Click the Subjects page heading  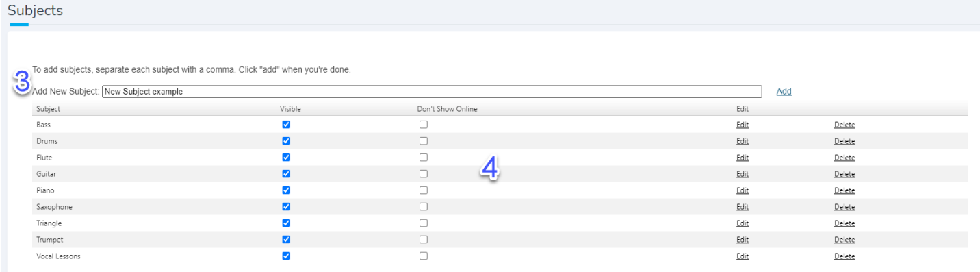point(35,11)
